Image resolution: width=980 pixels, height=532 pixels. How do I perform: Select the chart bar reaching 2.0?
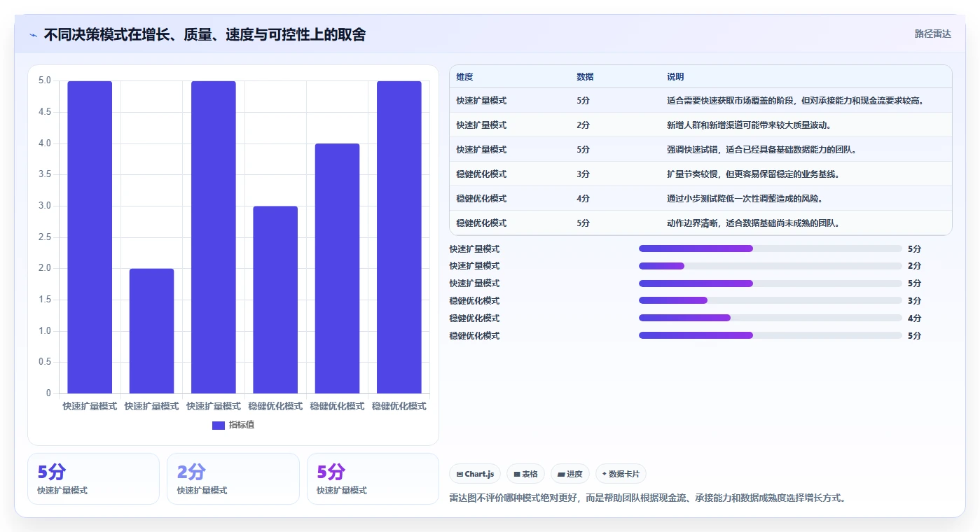151,330
